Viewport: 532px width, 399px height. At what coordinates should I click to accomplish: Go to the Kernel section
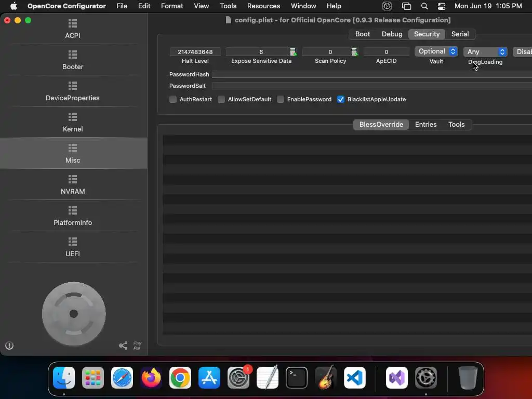[73, 123]
